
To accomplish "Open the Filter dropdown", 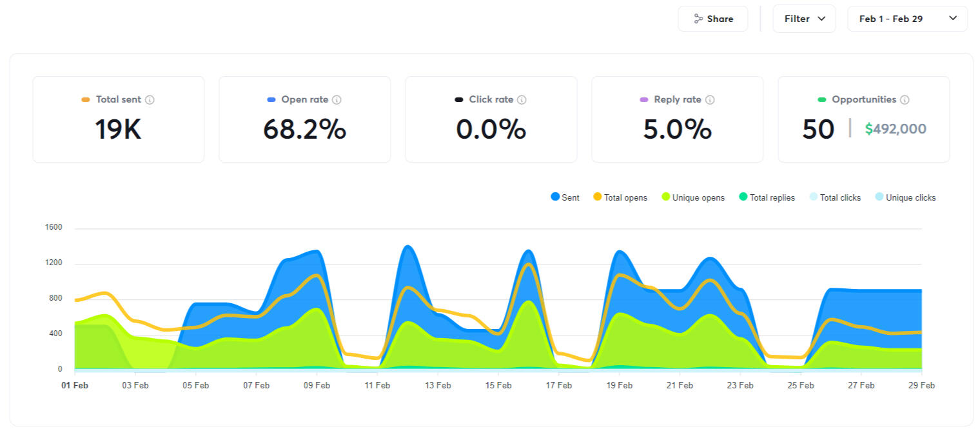I will [803, 19].
